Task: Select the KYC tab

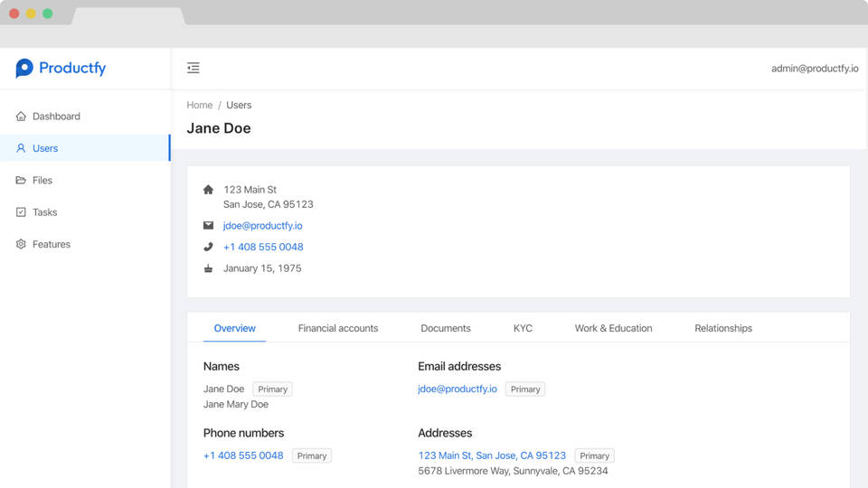Action: 523,328
